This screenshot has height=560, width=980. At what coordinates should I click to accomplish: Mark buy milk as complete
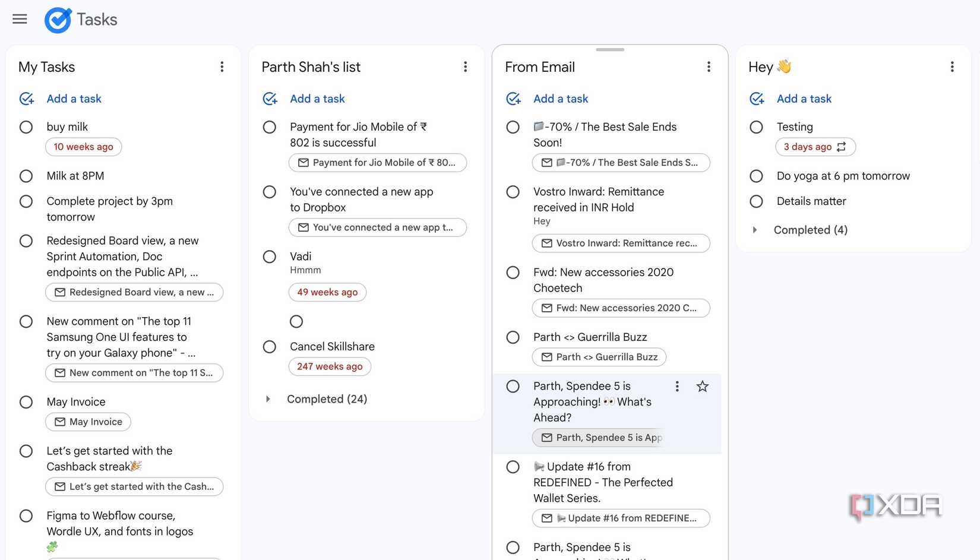click(26, 127)
